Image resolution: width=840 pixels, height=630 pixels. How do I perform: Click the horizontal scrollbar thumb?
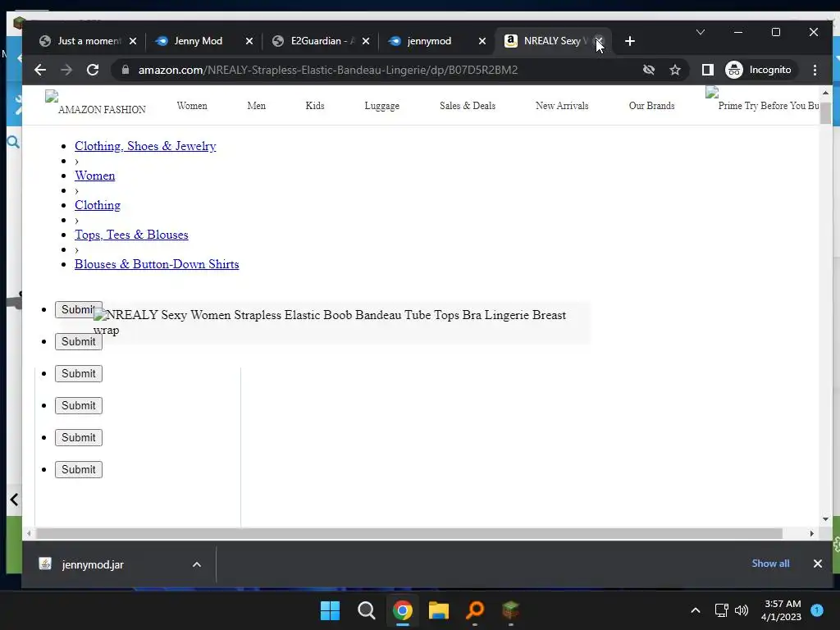409,533
